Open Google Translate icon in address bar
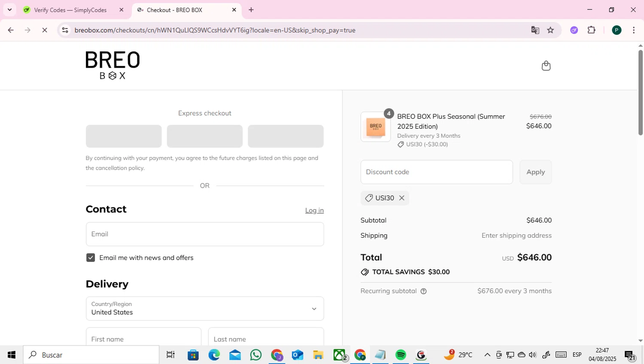Screen dimensions: 644x364 (x=535, y=30)
